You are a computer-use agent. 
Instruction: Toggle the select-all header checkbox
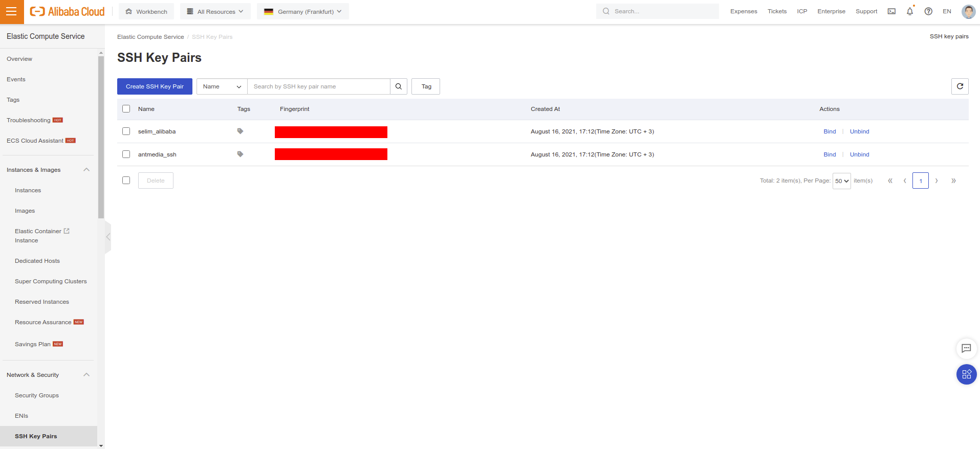click(x=126, y=109)
